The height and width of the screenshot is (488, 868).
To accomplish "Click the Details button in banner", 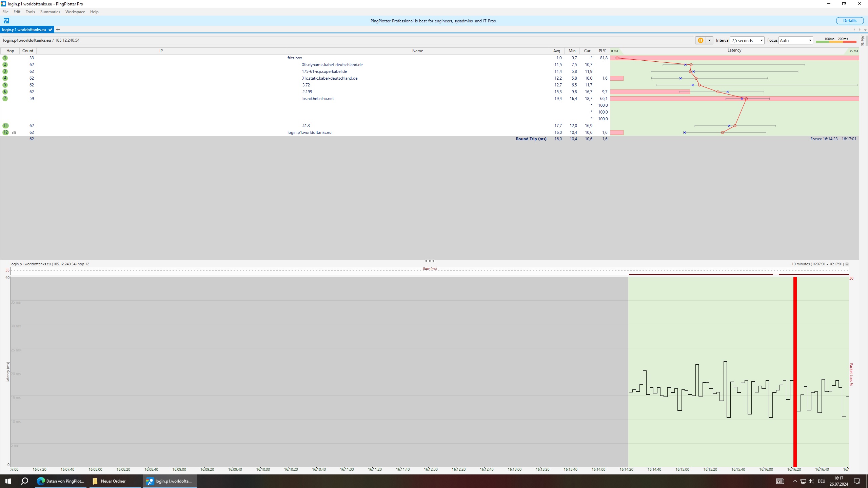I will 849,21.
